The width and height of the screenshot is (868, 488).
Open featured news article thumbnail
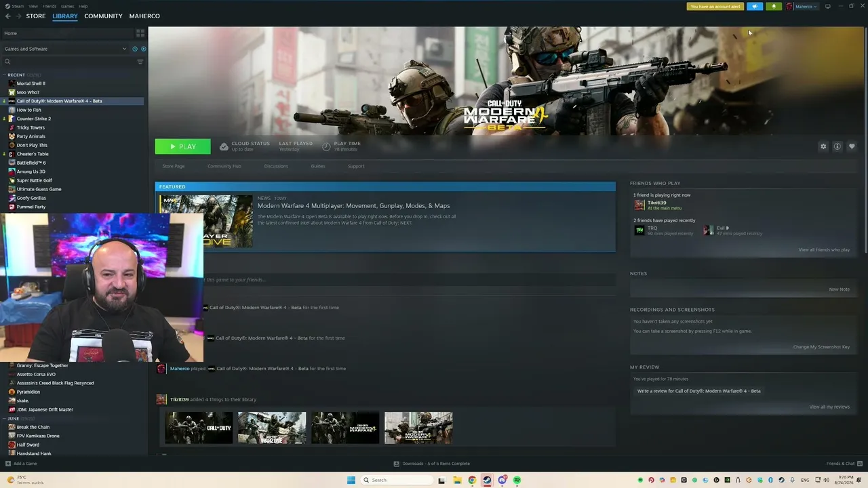206,221
